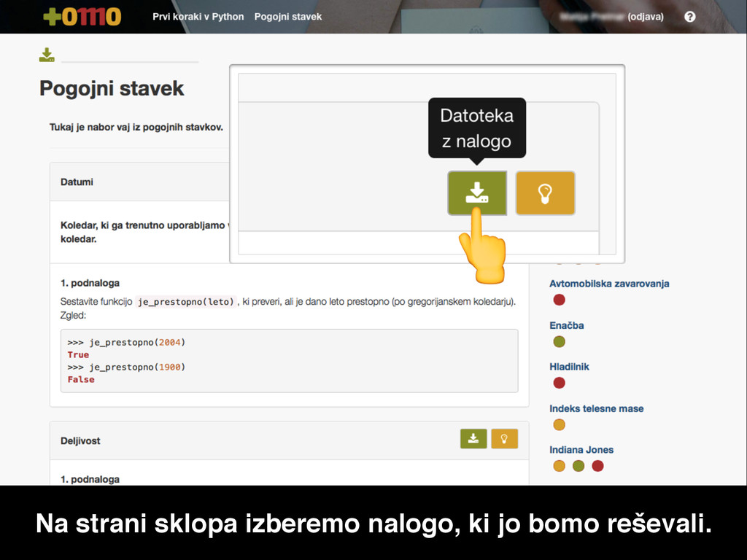Open the Deljivost lightbulb button
This screenshot has height=560, width=747.
504,438
